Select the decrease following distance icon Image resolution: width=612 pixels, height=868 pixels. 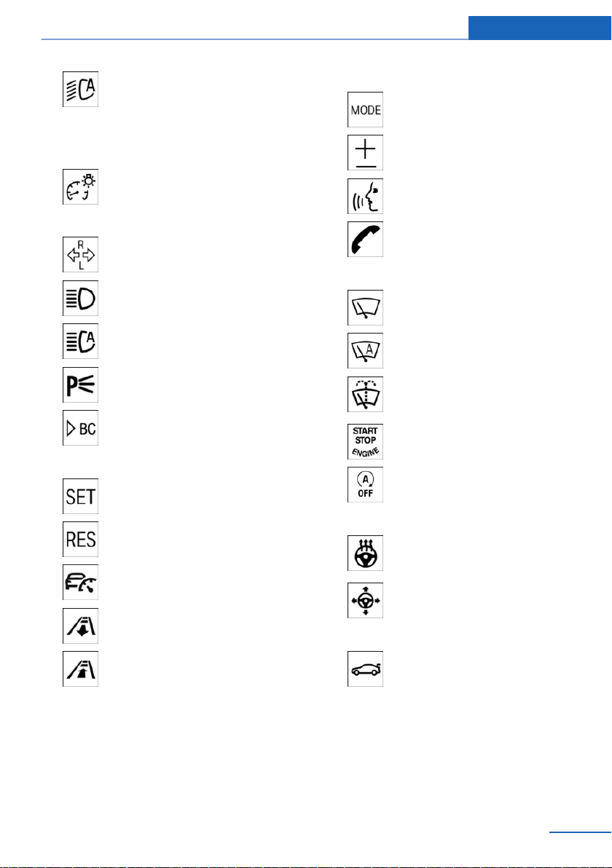pyautogui.click(x=80, y=626)
